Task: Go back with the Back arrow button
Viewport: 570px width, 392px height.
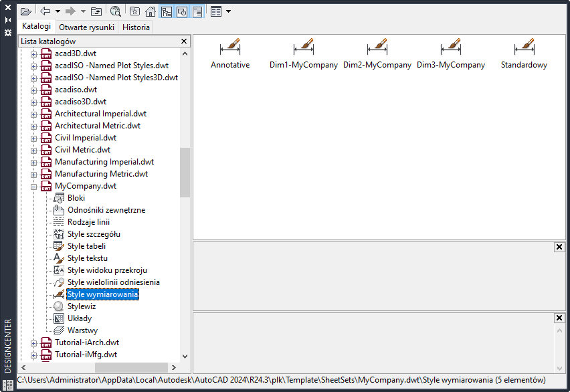Action: [x=45, y=11]
